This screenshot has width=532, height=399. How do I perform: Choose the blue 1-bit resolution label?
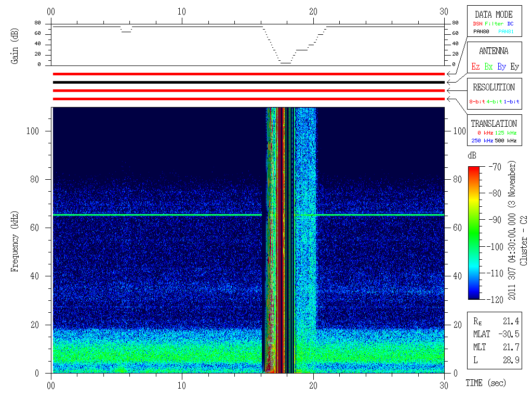(511, 102)
